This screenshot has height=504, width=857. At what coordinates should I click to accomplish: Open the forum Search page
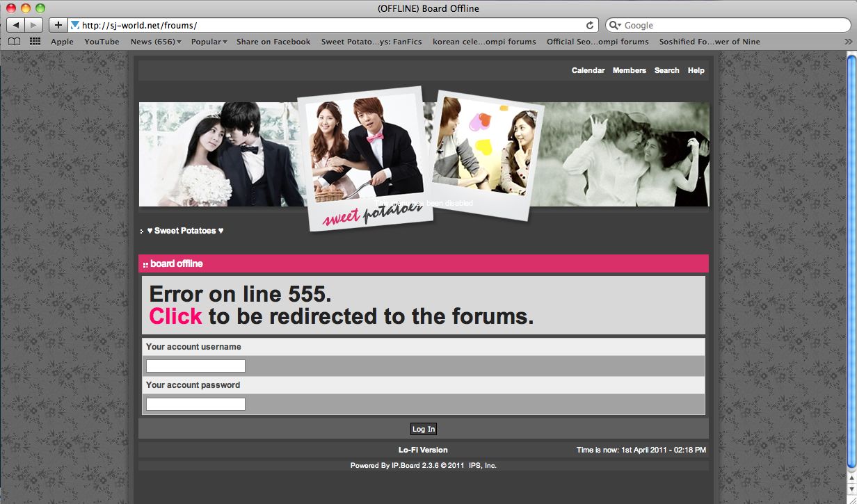click(x=666, y=70)
